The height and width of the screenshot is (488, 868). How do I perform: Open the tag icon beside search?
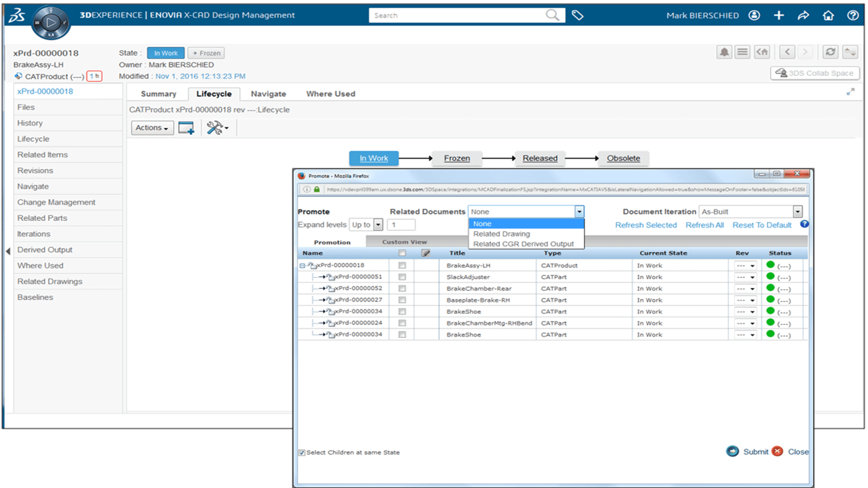[577, 15]
